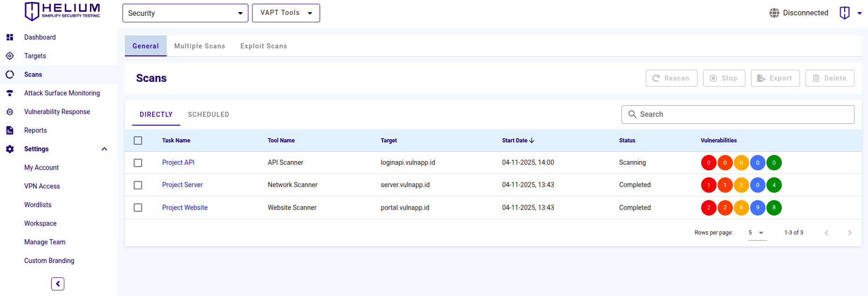Collapse sidebar with the left-arrow icon

[58, 284]
